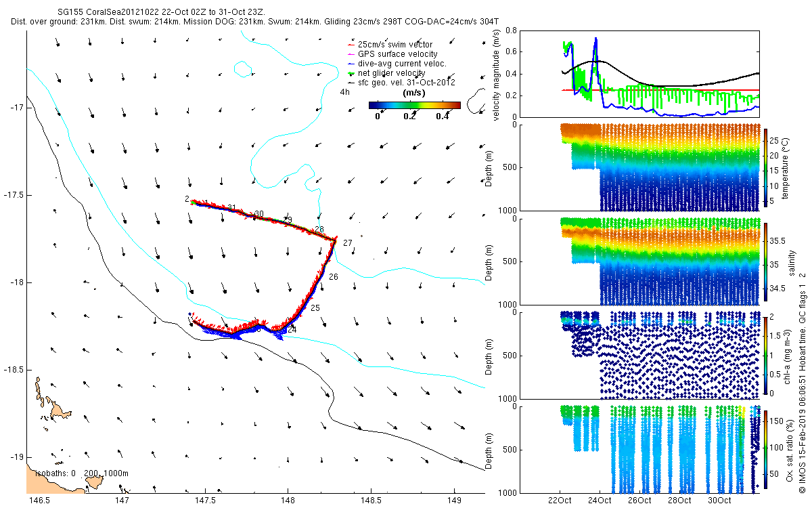Click the map x-axis tick '149'

pyautogui.click(x=454, y=501)
